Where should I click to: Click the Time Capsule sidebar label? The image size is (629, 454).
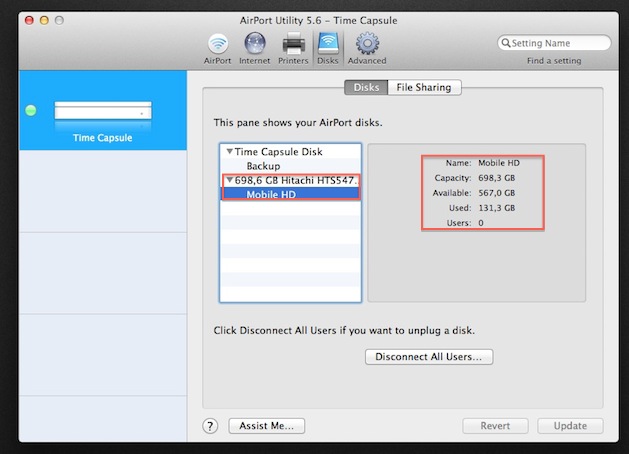coord(103,138)
